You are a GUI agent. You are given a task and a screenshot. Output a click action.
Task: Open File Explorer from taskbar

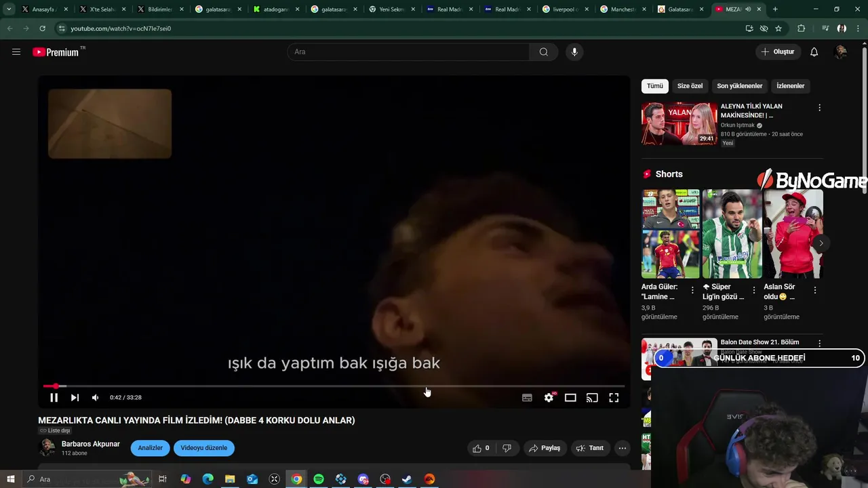pos(230,479)
